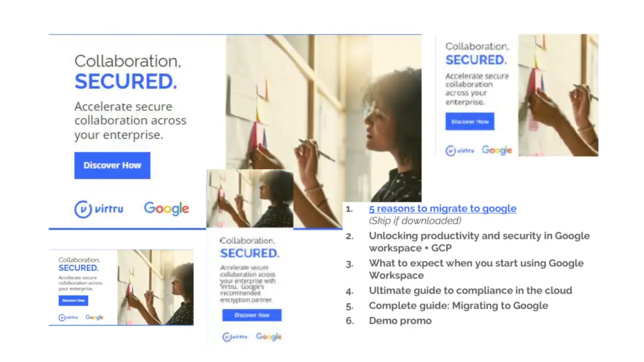Click Discover How in the large banner ad

point(112,165)
